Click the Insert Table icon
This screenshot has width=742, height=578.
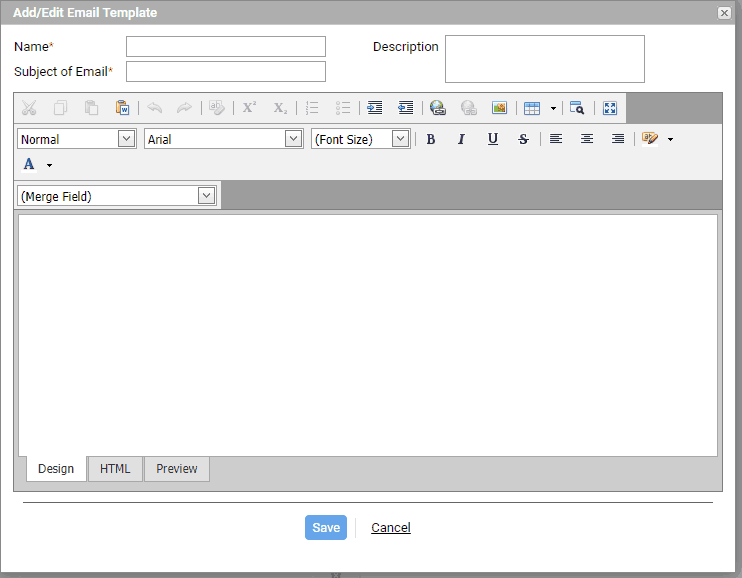[x=532, y=108]
